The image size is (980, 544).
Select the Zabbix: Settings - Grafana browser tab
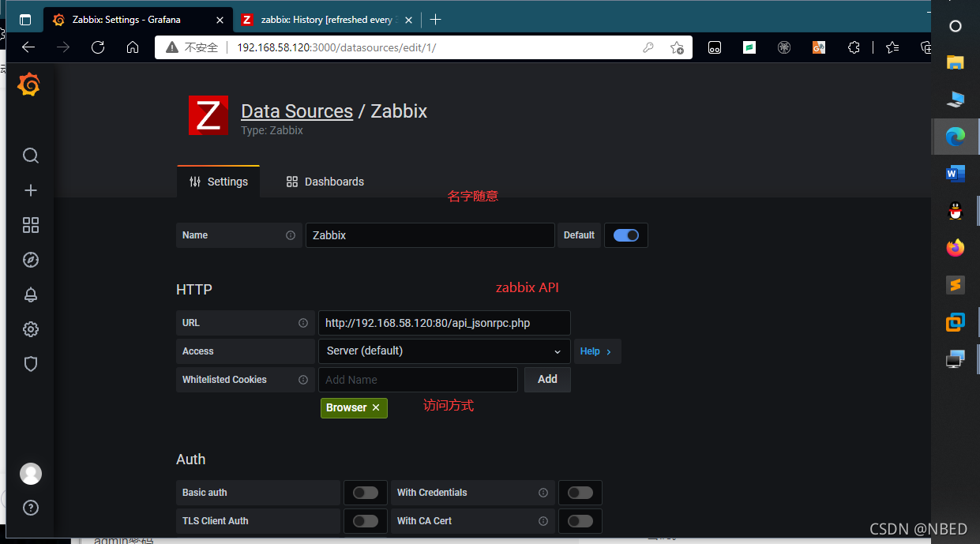coord(138,20)
